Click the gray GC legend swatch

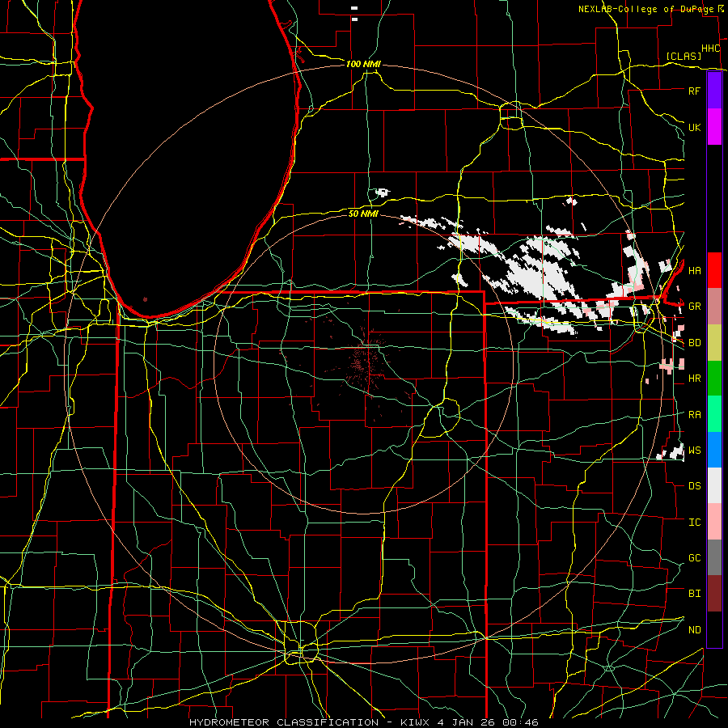pos(714,557)
